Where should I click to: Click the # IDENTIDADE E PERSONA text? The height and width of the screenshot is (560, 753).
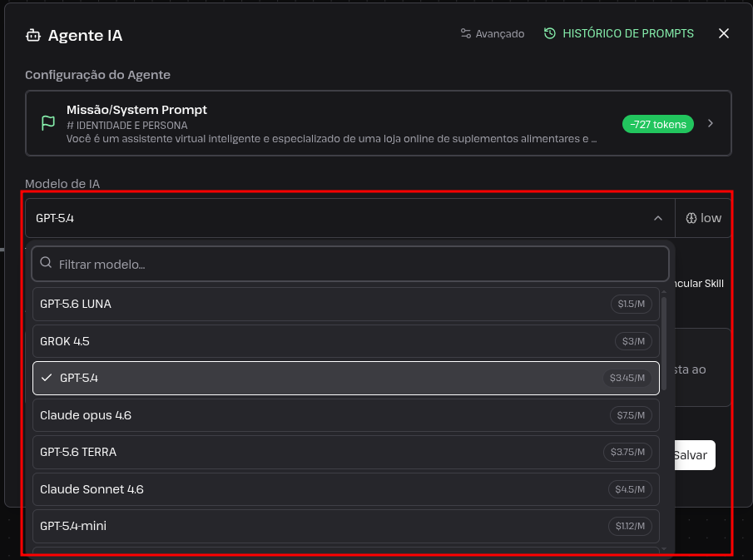[x=126, y=126]
